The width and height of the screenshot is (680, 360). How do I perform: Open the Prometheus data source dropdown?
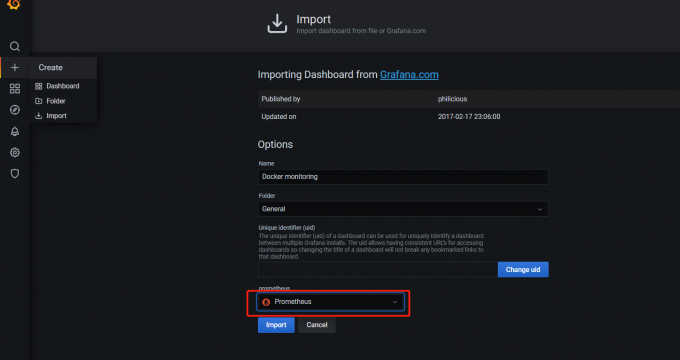[x=330, y=302]
